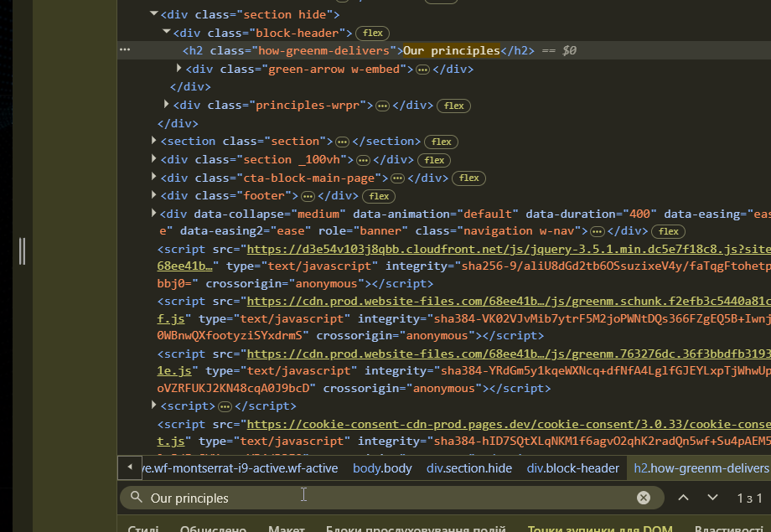Expand the principles-wrpr div
Viewport: 771px width, 532px height.
click(x=167, y=104)
